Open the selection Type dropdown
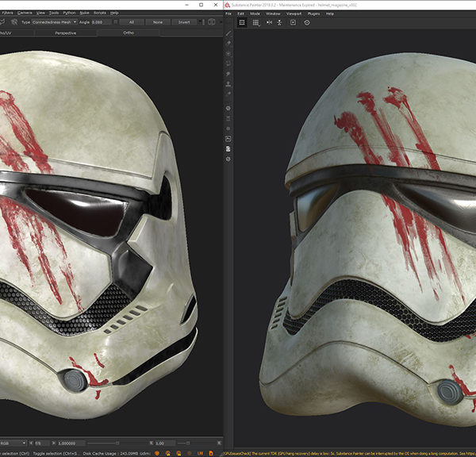Image resolution: width=476 pixels, height=457 pixels. pos(54,22)
